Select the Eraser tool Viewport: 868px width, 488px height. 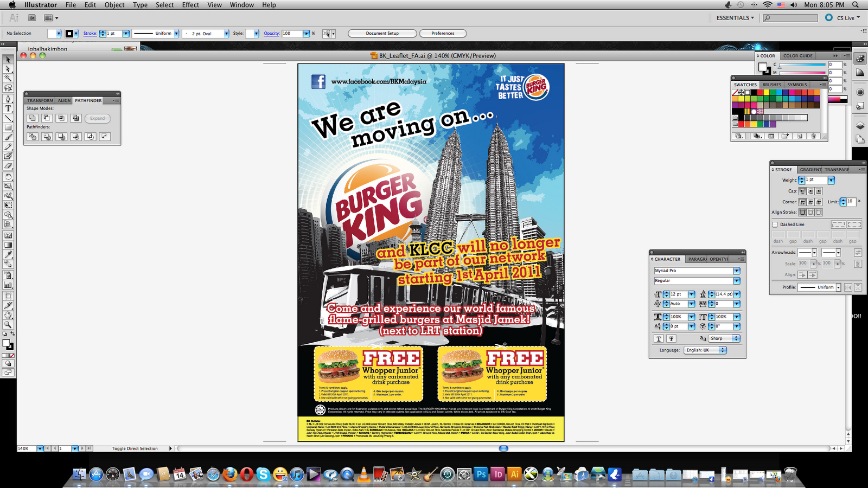[x=8, y=166]
